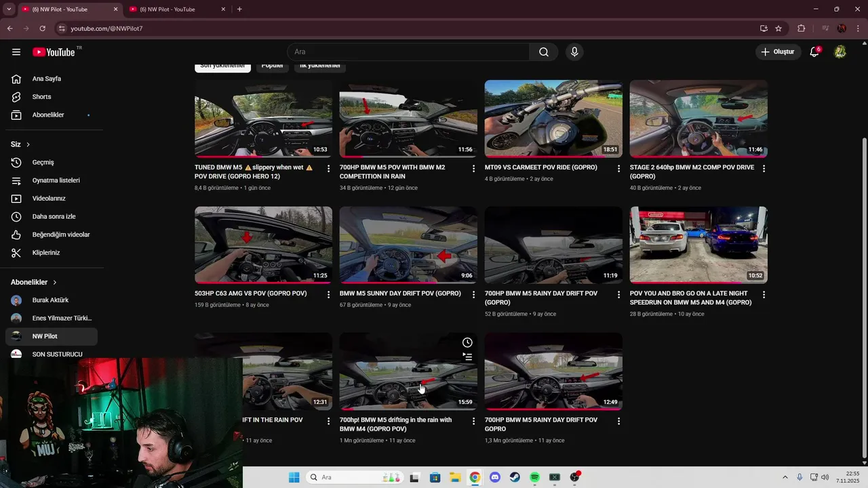Click the YouTube logo
Screen dimensions: 868x488
(54, 52)
